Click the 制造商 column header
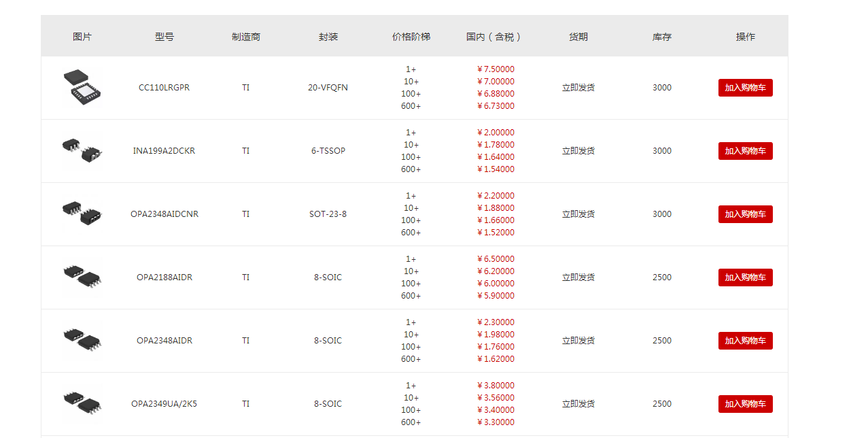 tap(245, 37)
